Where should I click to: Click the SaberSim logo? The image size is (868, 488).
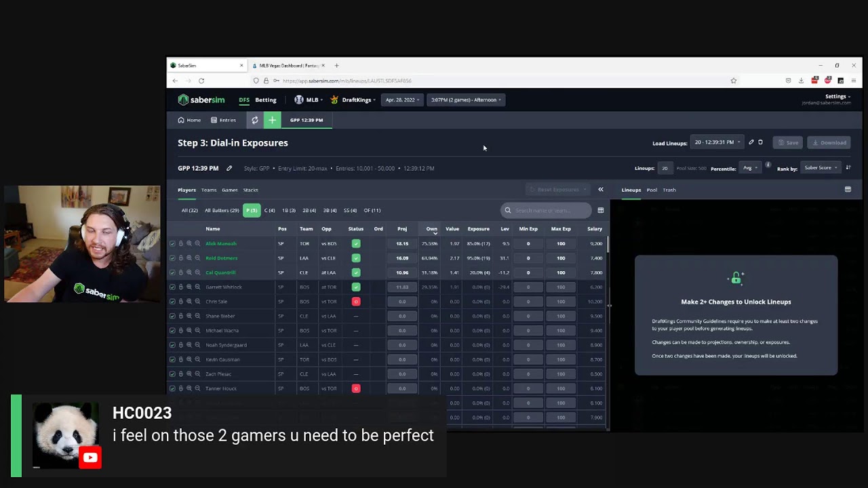click(x=201, y=100)
